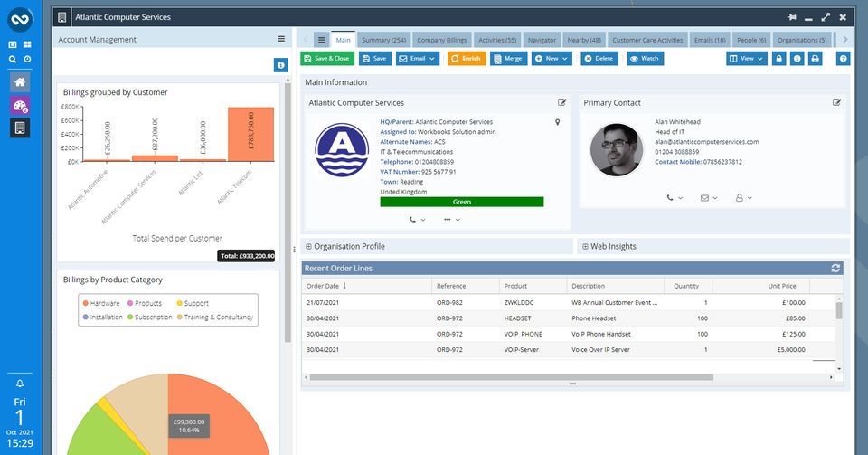Click the Atlantic Computer Services logo image
868x455 pixels.
[342, 150]
